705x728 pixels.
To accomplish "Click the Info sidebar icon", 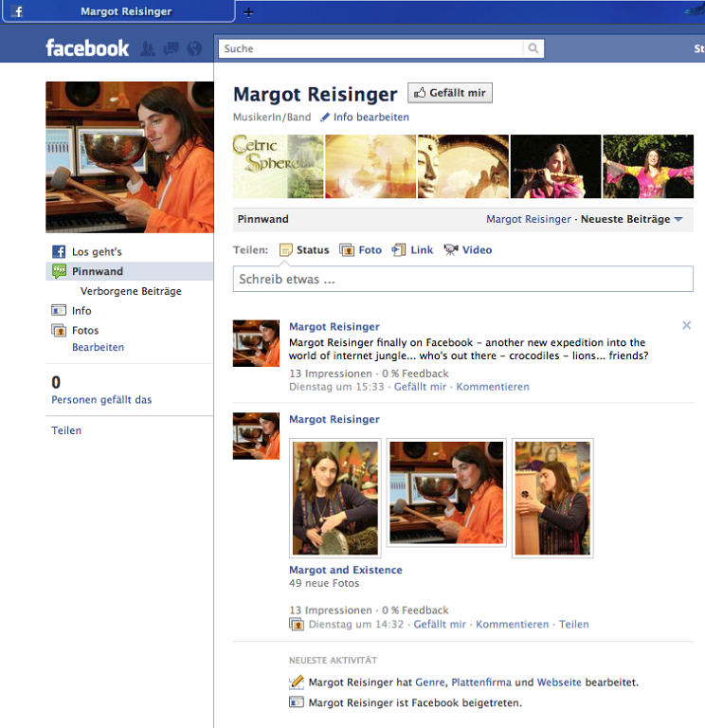I will (59, 310).
